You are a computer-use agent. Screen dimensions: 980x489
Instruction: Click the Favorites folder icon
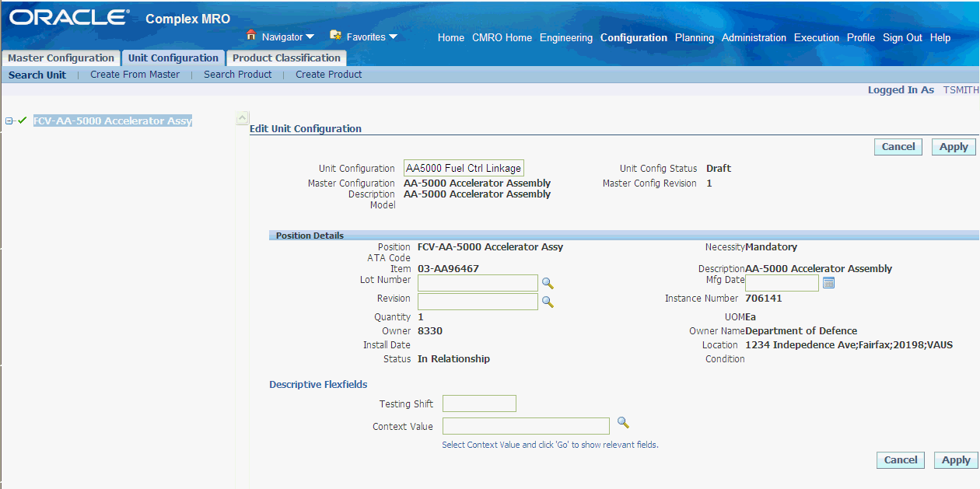tap(336, 35)
